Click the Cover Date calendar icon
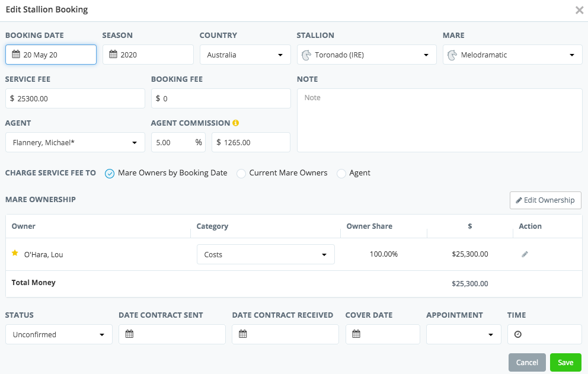The image size is (588, 374). click(356, 334)
